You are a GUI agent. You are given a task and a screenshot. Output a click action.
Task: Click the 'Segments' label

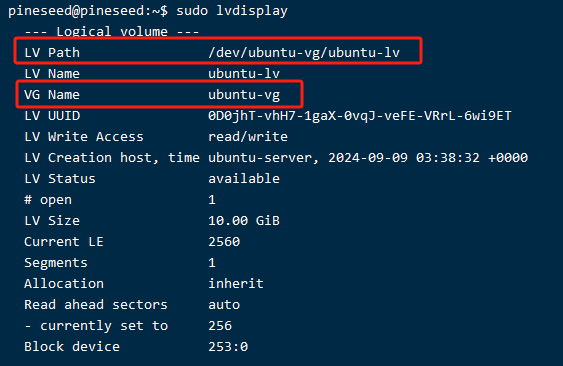(x=56, y=263)
